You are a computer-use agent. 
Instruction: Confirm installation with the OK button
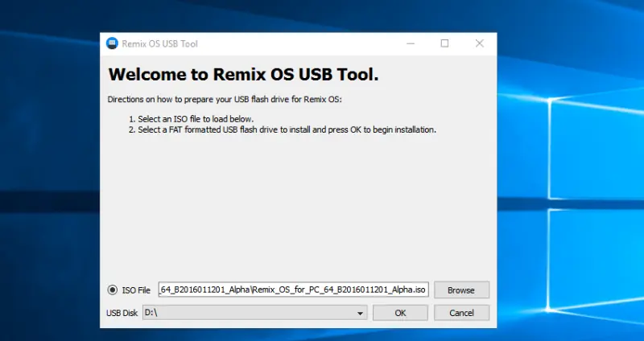click(x=400, y=313)
